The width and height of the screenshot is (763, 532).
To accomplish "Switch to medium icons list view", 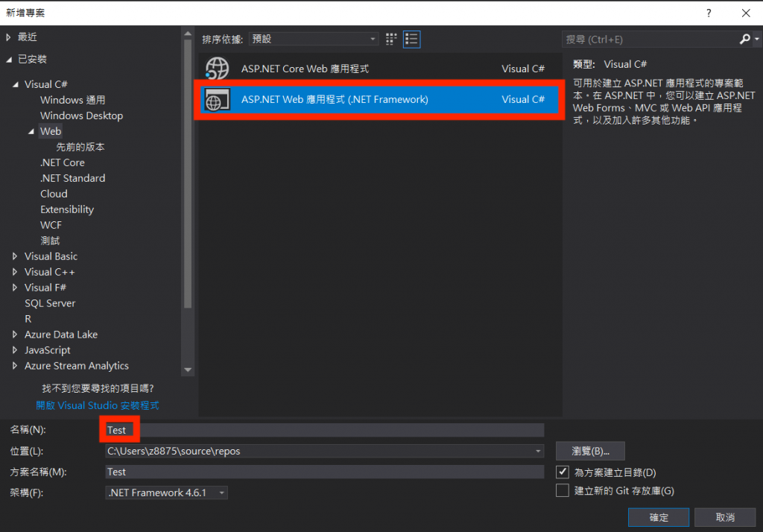I will pyautogui.click(x=411, y=39).
